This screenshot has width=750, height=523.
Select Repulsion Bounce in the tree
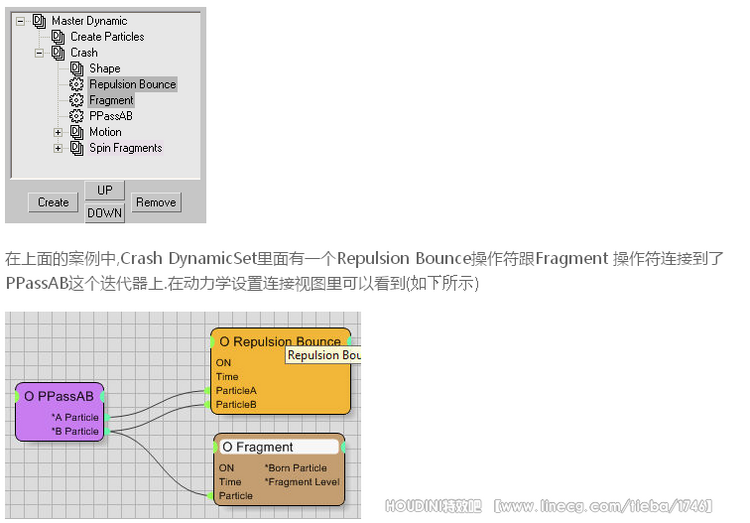tap(132, 84)
